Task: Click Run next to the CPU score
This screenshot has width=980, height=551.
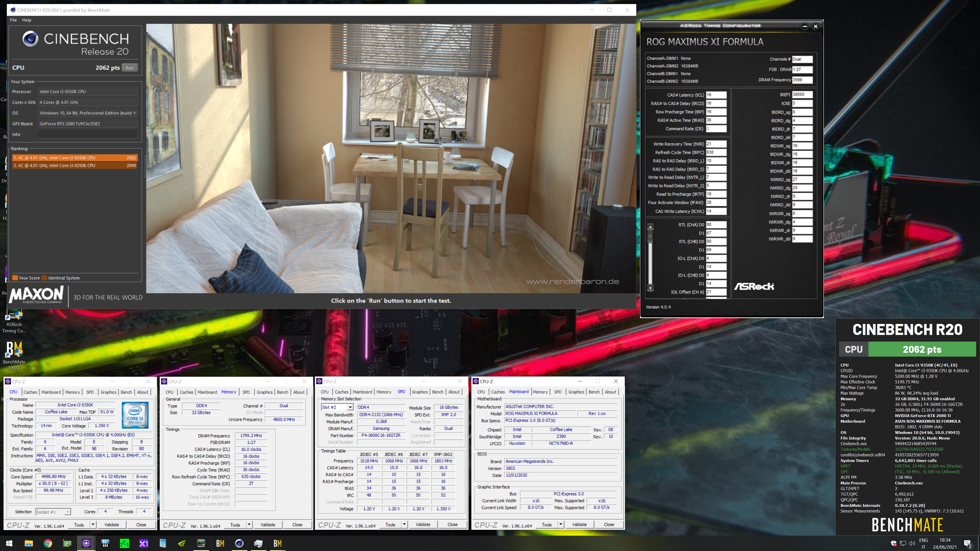Action: 130,68
